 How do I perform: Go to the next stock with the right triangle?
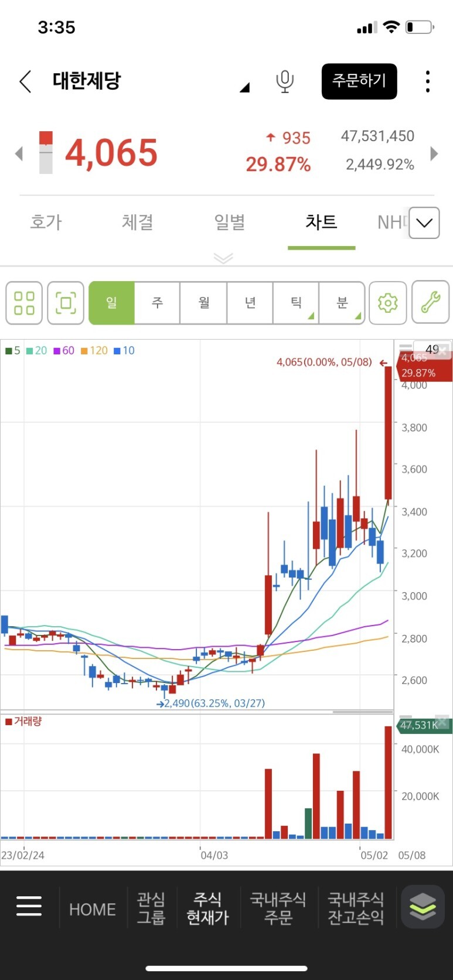pos(434,153)
